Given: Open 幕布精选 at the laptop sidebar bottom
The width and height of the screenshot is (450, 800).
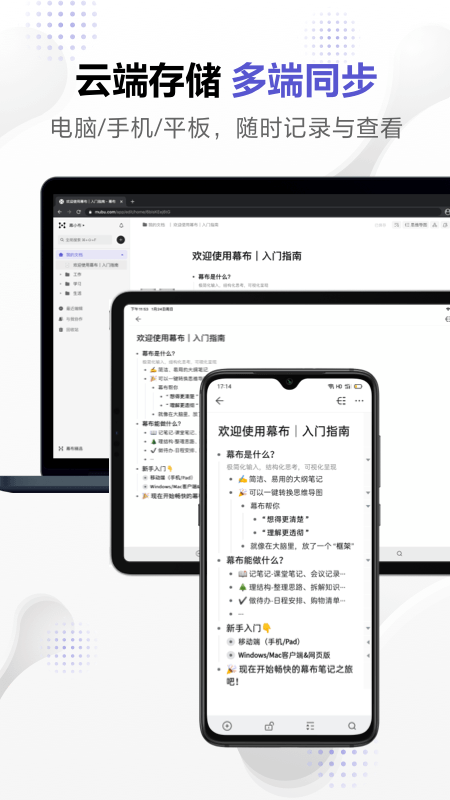Looking at the screenshot, I should pos(71,448).
